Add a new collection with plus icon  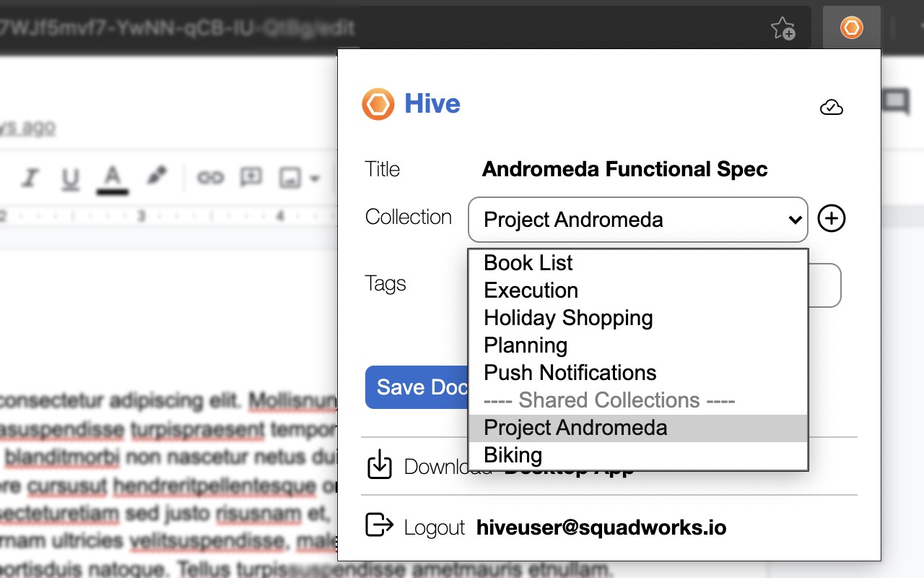[x=832, y=218]
